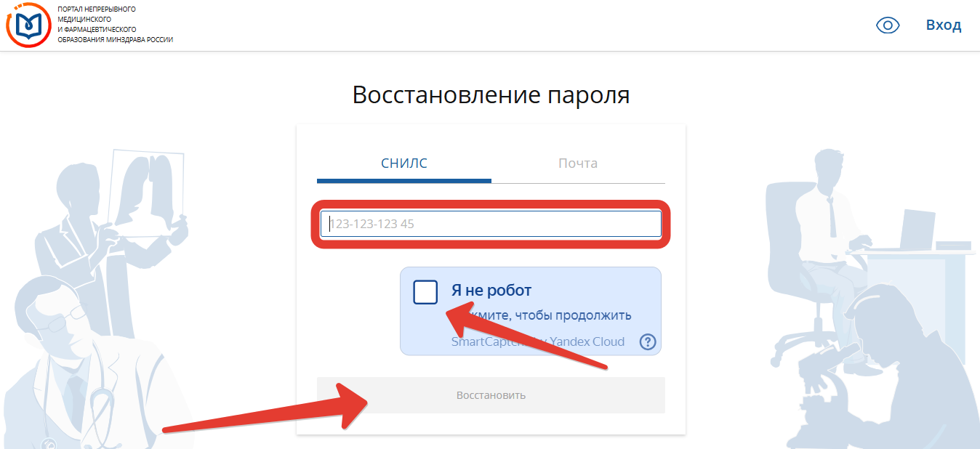Click the portal name text beside the logo
Image resolution: width=980 pixels, height=449 pixels.
(x=115, y=25)
